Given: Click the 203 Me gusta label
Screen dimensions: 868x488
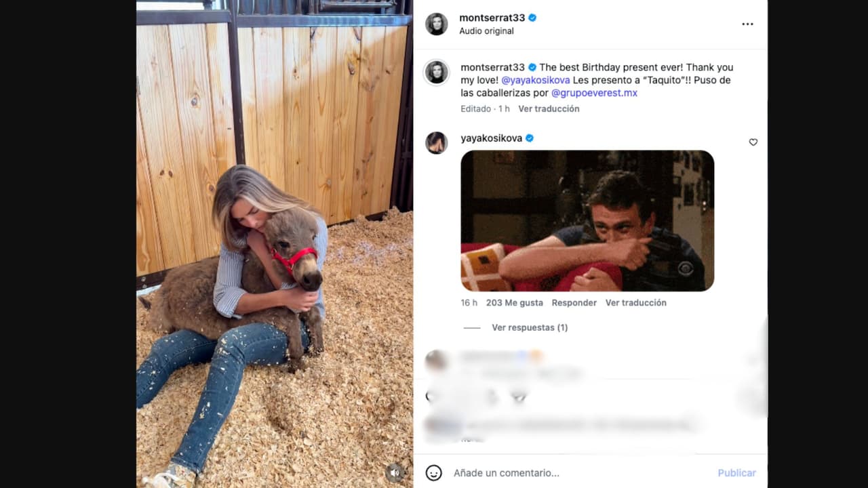Looking at the screenshot, I should pos(514,302).
